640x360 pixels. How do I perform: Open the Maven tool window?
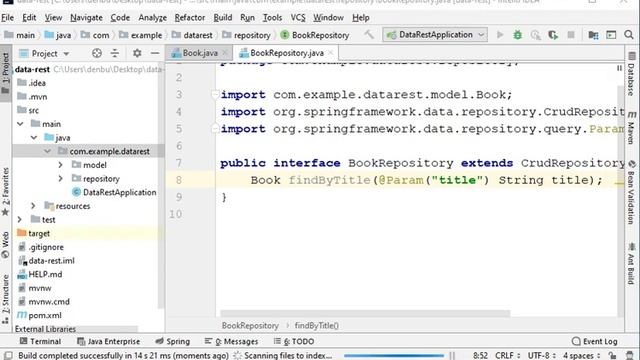[631, 127]
